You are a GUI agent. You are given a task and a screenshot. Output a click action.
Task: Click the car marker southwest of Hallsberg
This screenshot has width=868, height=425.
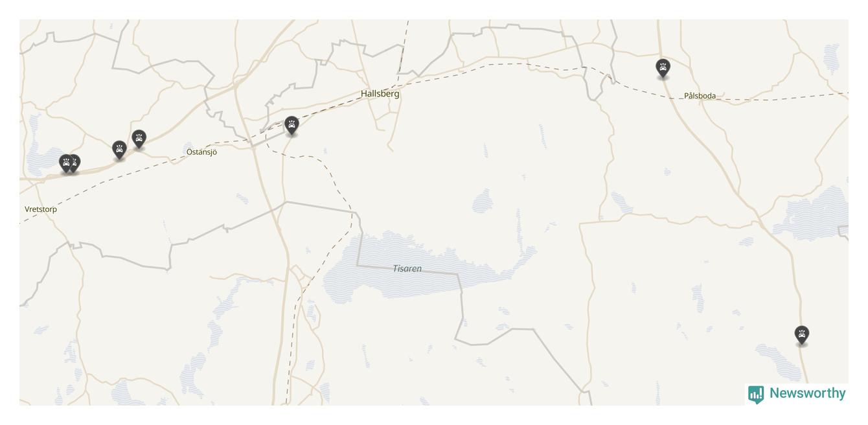click(292, 126)
